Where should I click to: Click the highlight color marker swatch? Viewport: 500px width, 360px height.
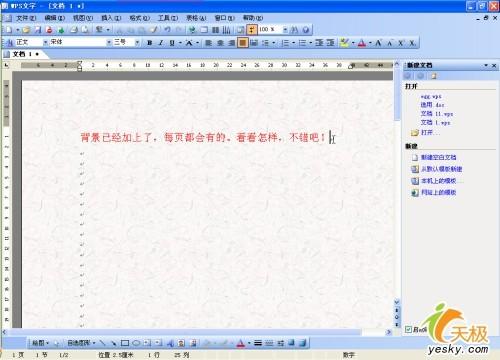(345, 43)
